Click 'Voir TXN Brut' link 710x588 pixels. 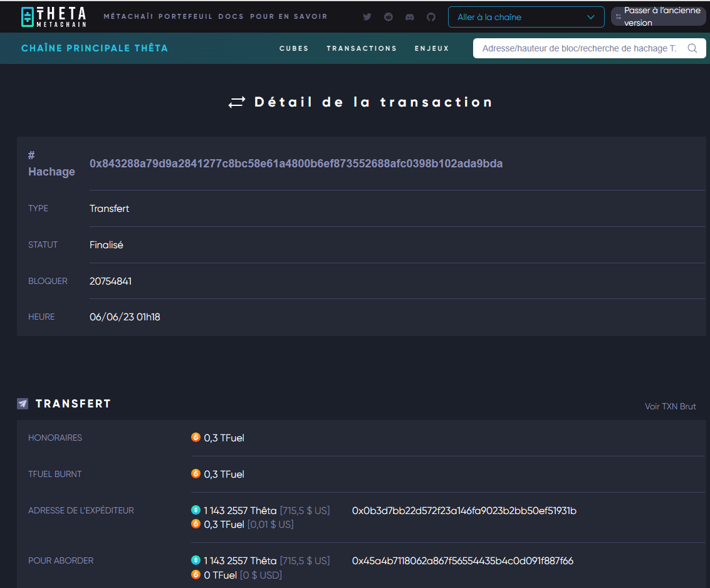[x=670, y=406]
